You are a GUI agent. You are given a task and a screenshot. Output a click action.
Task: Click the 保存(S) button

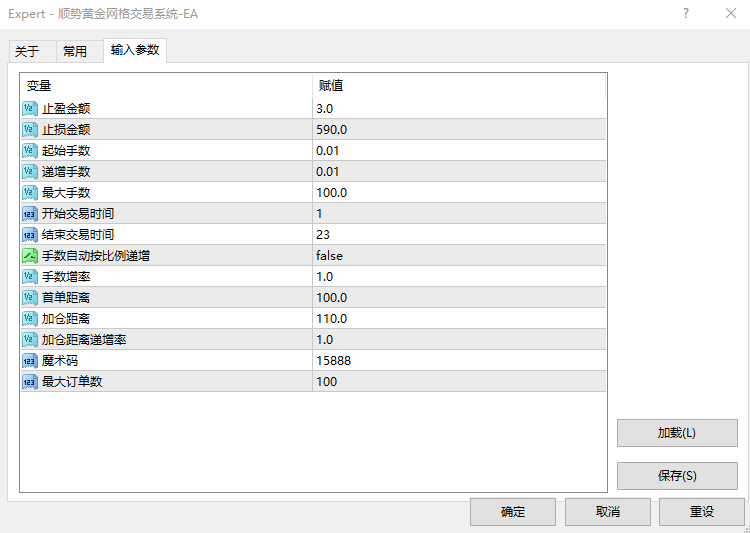coord(677,475)
